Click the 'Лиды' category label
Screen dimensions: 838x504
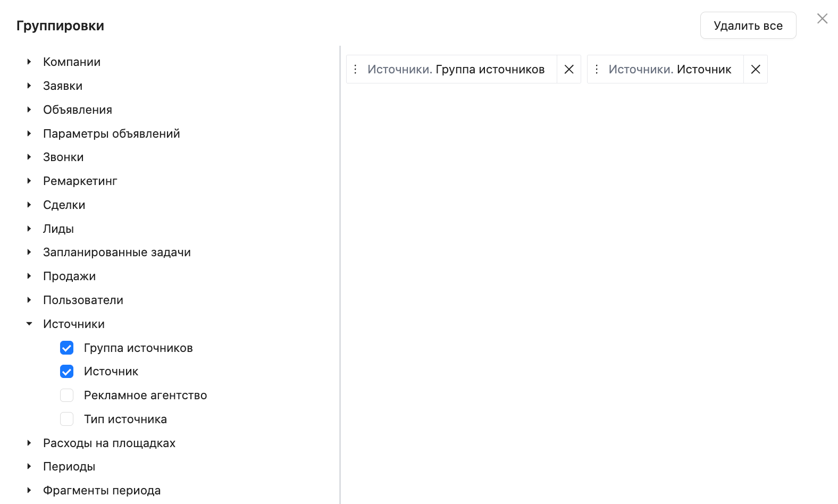(58, 229)
